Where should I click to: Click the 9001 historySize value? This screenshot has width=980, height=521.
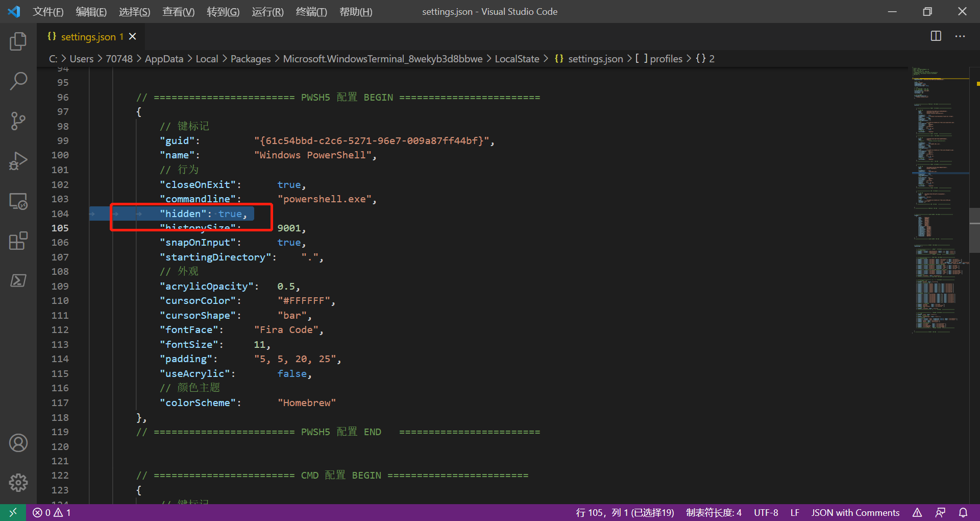tap(289, 228)
